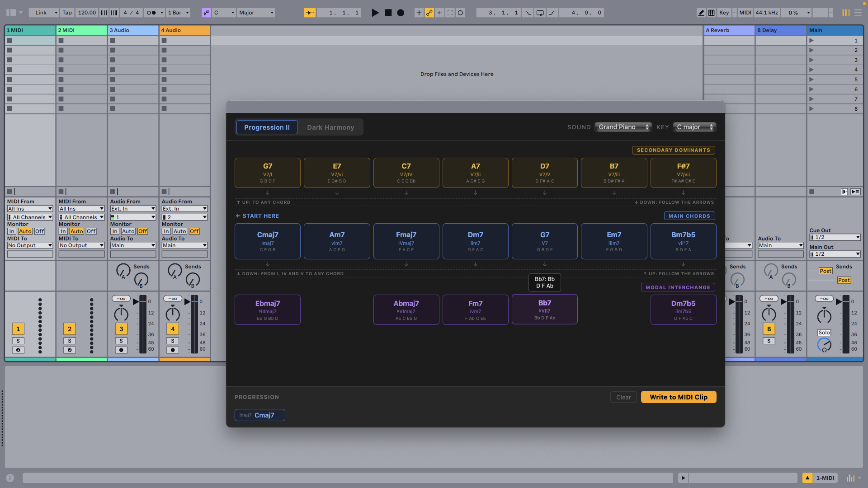Add the Cmaj7 main chord
Viewport: 868px width, 488px height.
(x=268, y=241)
